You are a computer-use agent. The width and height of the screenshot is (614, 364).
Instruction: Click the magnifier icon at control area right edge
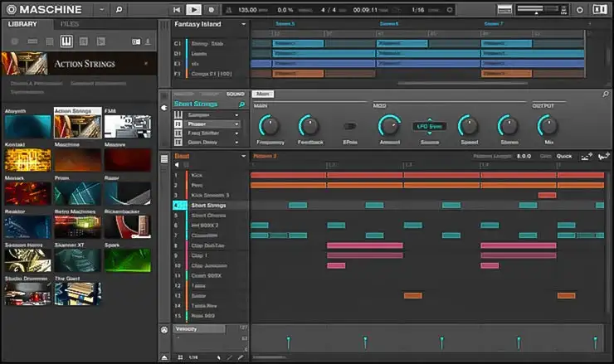[x=606, y=94]
